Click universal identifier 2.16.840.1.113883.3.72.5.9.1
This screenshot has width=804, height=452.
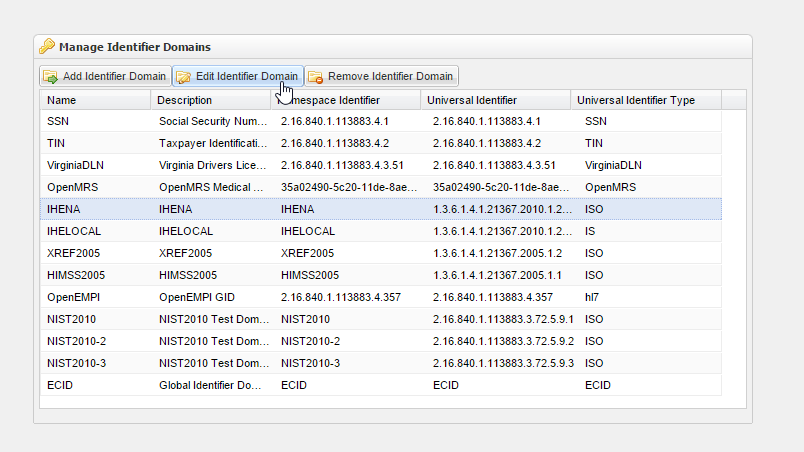coord(504,320)
